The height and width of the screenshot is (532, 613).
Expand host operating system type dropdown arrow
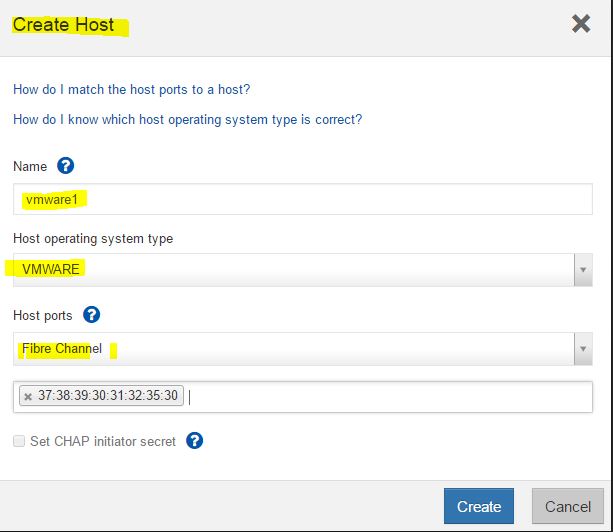(582, 269)
